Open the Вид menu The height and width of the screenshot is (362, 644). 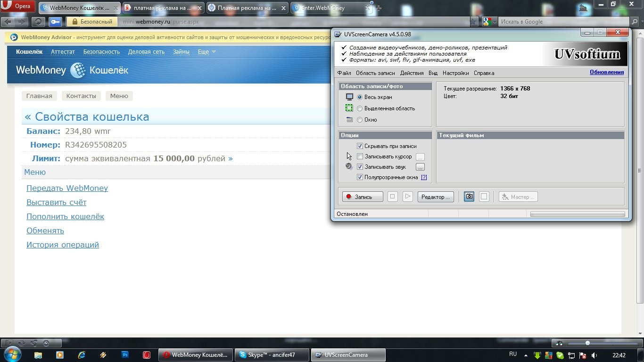[x=433, y=73]
